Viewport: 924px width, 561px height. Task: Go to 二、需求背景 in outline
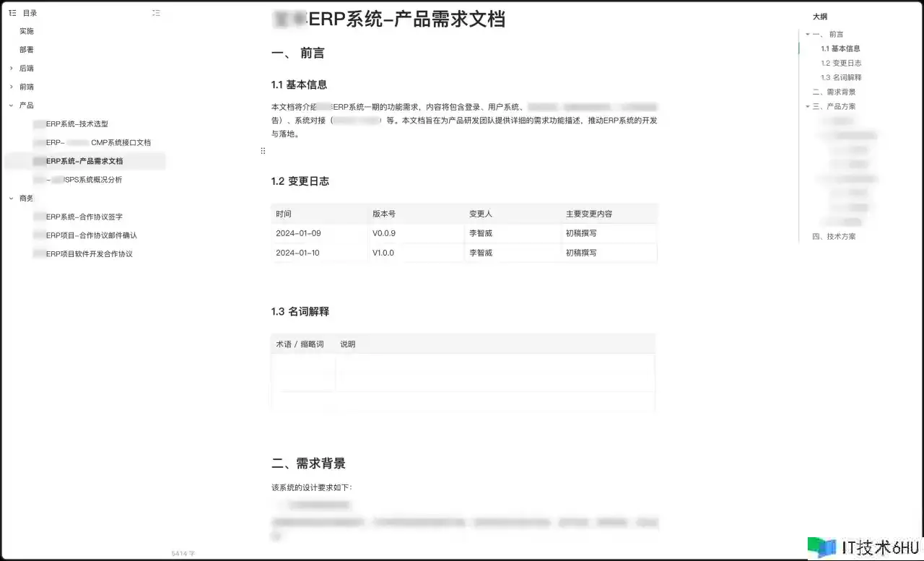[x=834, y=92]
